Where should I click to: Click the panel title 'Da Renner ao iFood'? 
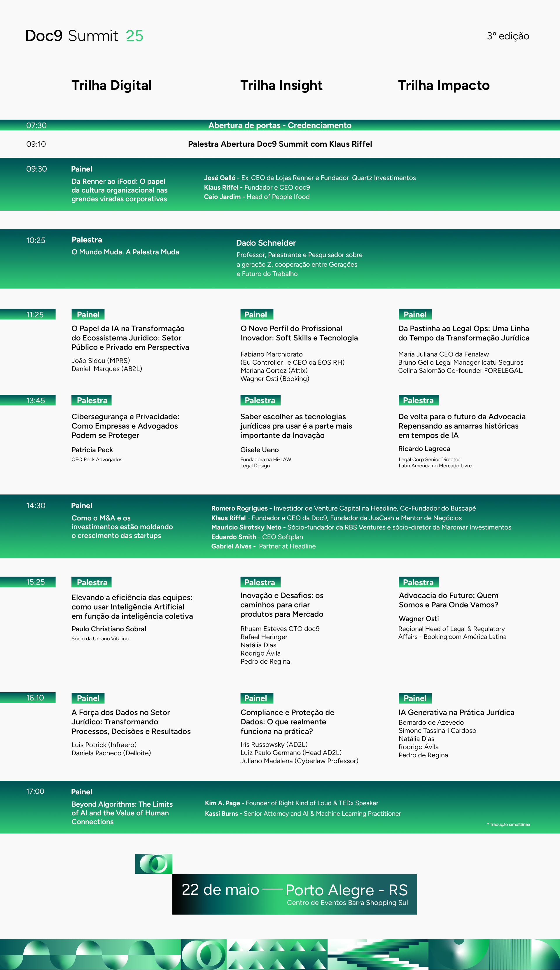(x=119, y=190)
